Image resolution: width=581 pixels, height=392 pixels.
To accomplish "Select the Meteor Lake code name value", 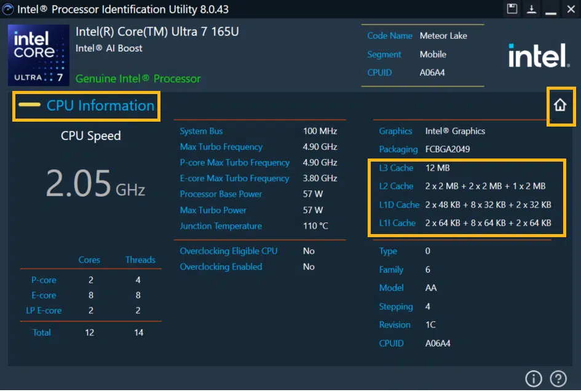I will (443, 36).
